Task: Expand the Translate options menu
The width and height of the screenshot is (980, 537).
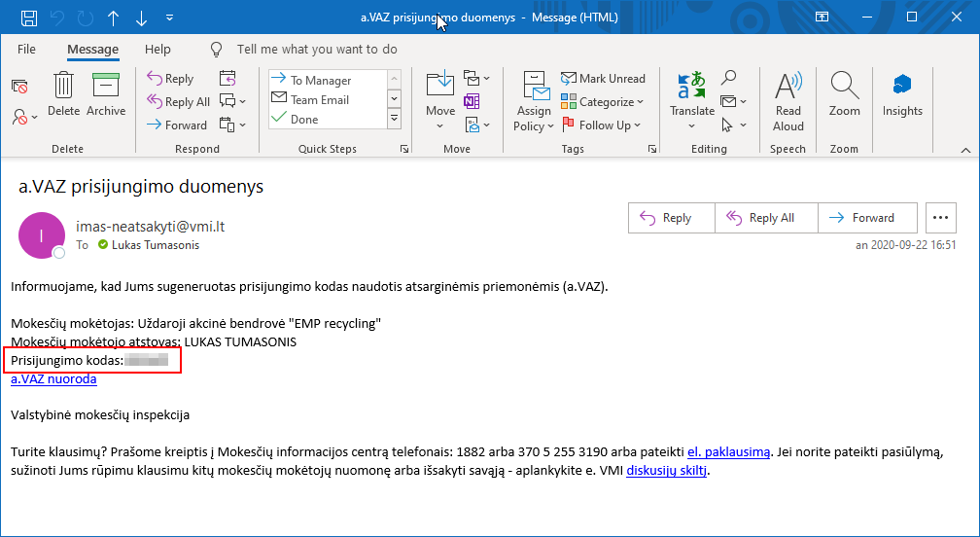Action: [x=692, y=125]
